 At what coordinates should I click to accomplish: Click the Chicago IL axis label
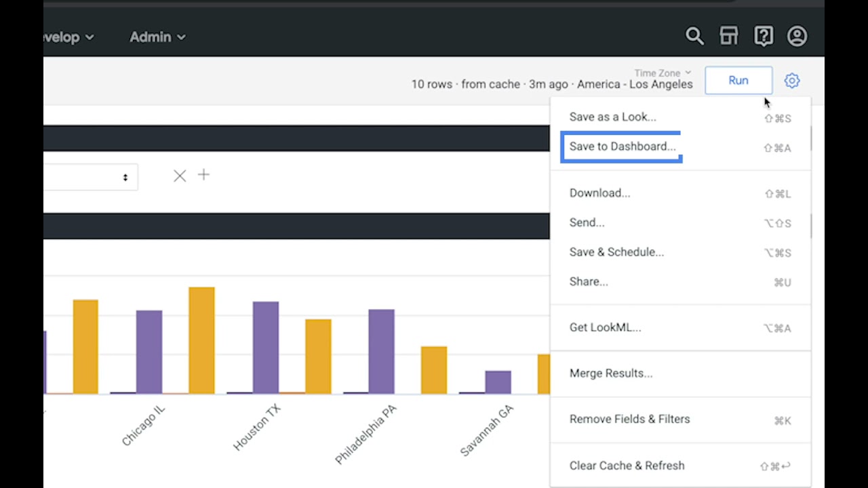tap(144, 426)
